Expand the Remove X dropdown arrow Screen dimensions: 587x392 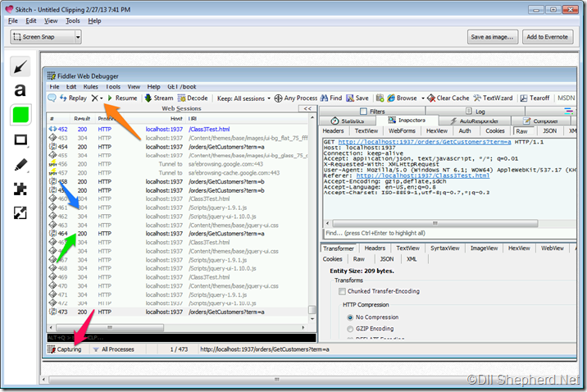coord(102,98)
